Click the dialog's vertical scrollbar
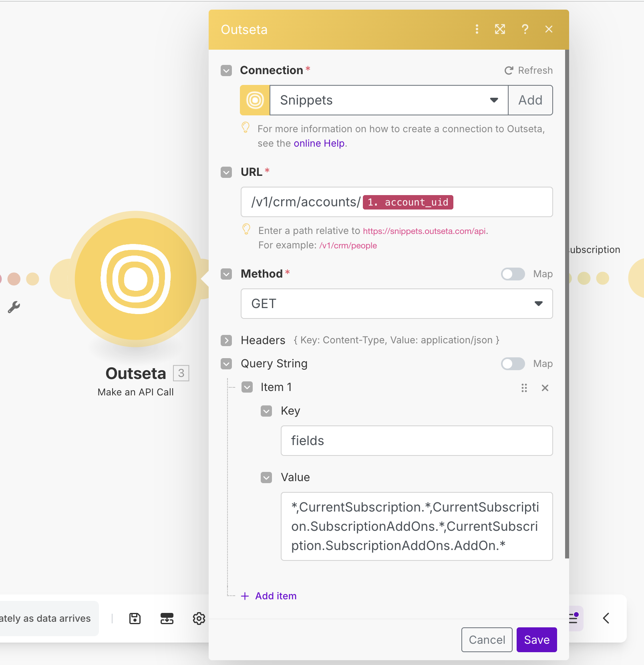Screen dimensions: 644x665 tap(567, 304)
